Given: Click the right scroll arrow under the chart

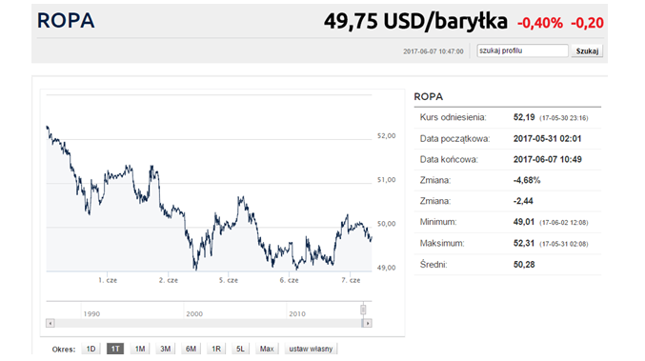Looking at the screenshot, I should [x=368, y=323].
